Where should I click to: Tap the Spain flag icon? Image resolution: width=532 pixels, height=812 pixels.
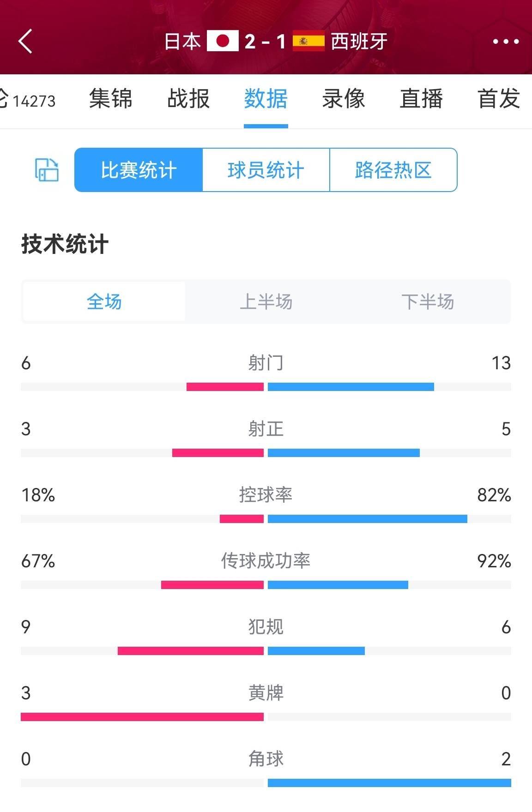pyautogui.click(x=308, y=41)
